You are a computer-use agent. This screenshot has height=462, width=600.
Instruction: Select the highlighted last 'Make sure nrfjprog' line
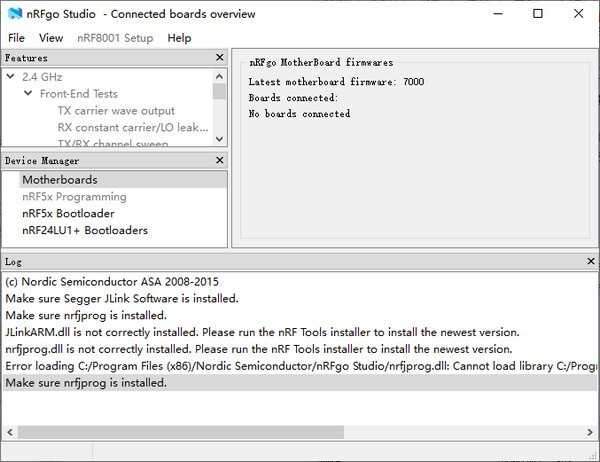(300, 383)
